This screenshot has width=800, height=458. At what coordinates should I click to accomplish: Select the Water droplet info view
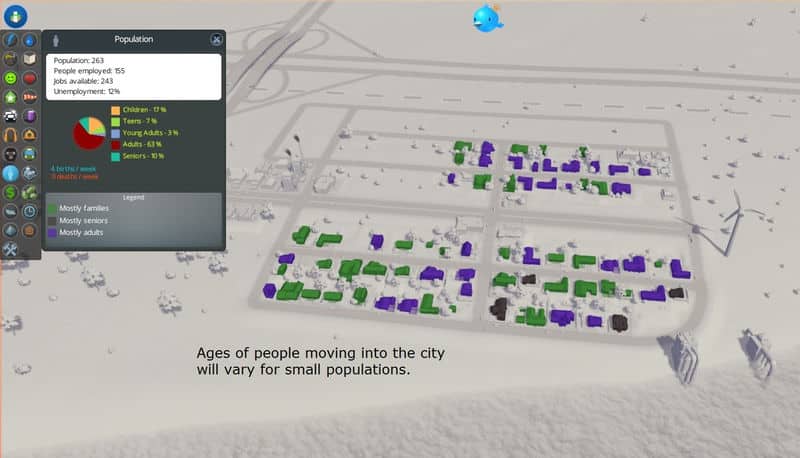29,40
